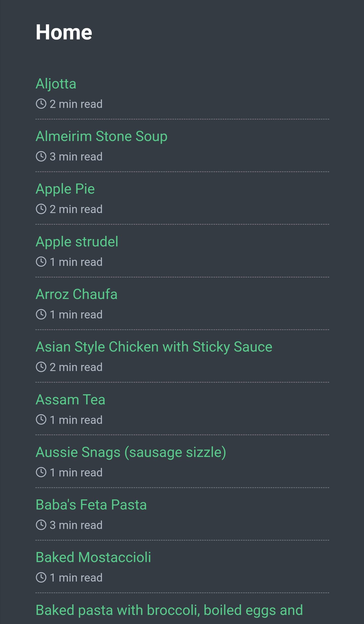The height and width of the screenshot is (624, 364).
Task: Click clock icon under Baked Mostaccioli
Action: pos(41,577)
